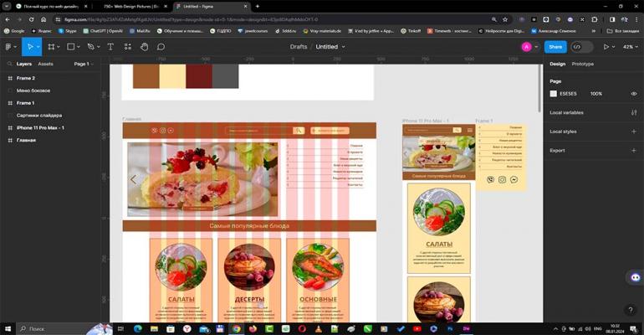The height and width of the screenshot is (335, 644).
Task: Select the Frame tool
Action: click(51, 47)
